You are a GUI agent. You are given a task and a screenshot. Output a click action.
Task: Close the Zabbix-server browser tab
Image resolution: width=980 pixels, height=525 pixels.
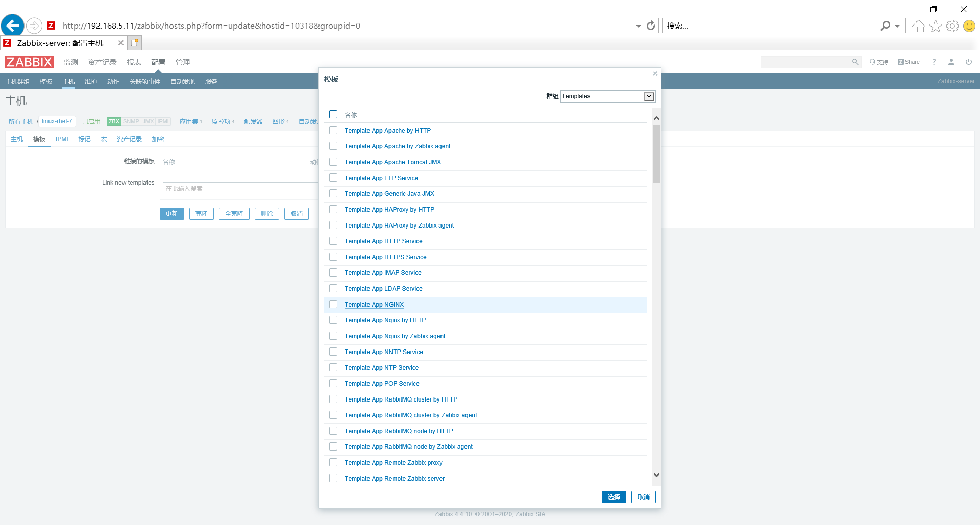[x=121, y=43]
